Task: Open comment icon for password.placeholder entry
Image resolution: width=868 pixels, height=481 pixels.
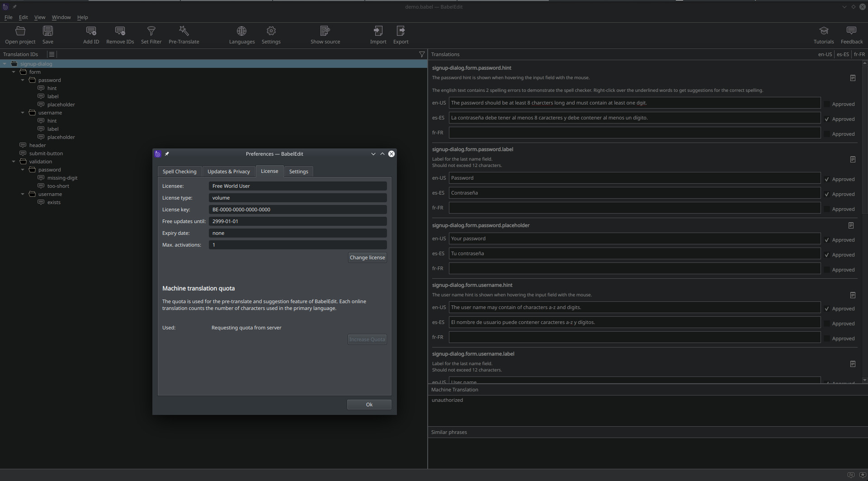Action: pos(851,225)
